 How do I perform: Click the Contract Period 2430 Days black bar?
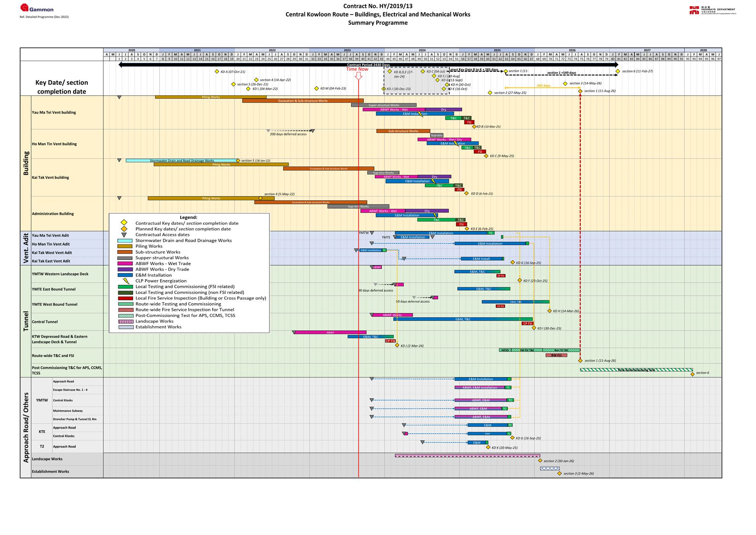(x=368, y=65)
